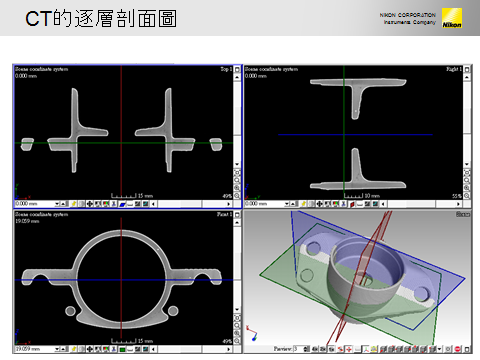
Task: Enable 4x preview quality in 3D view
Action: (315, 349)
